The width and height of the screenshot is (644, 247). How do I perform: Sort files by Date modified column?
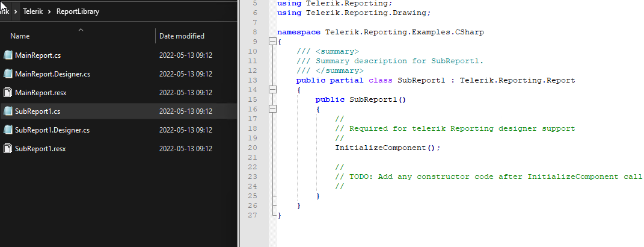tap(182, 36)
